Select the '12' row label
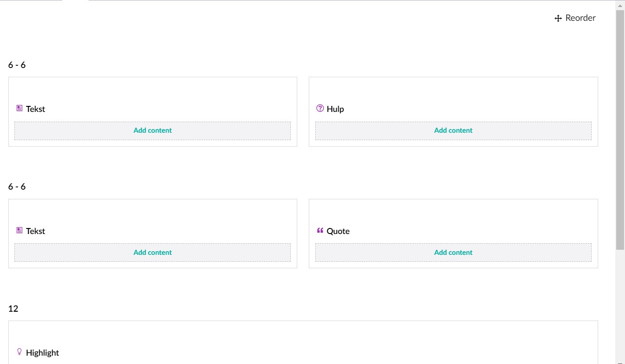Viewport: 625px width, 364px height. (x=13, y=308)
